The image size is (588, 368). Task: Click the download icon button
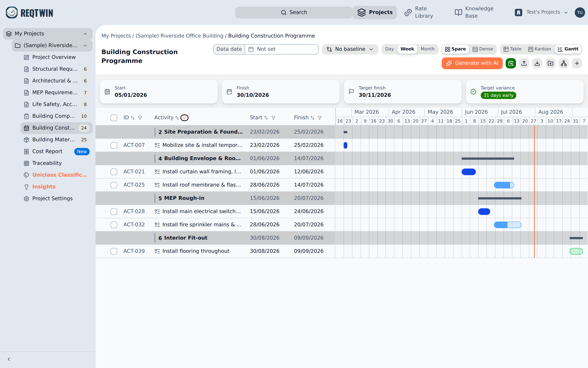[537, 63]
